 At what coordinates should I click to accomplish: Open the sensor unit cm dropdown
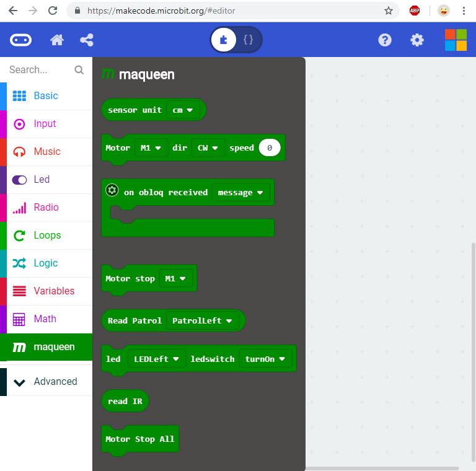coord(183,110)
